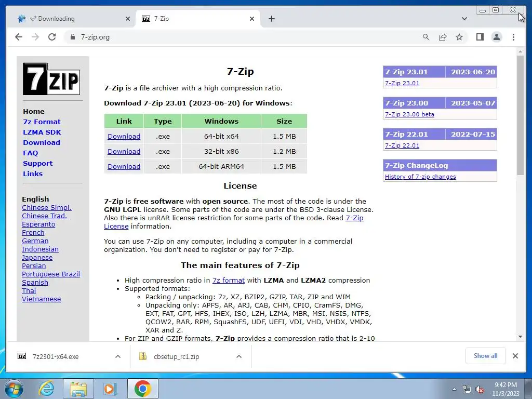Open Windows Explorer from the taskbar

point(78,389)
